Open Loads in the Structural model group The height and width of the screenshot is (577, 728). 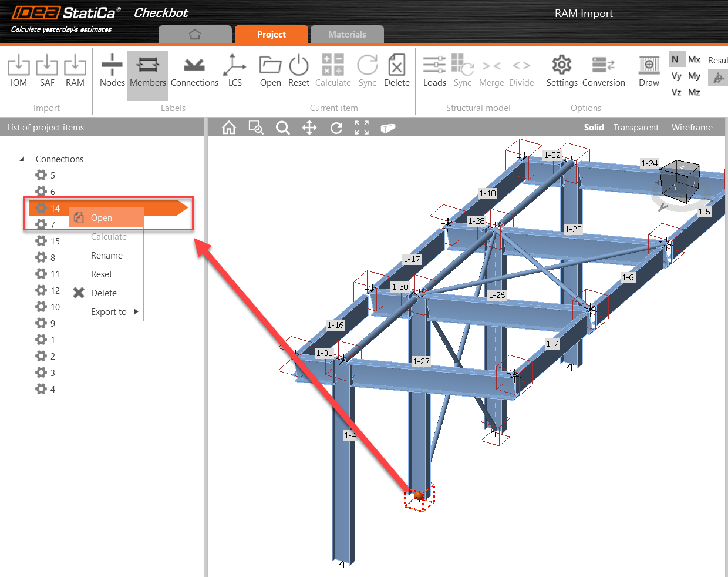tap(434, 69)
